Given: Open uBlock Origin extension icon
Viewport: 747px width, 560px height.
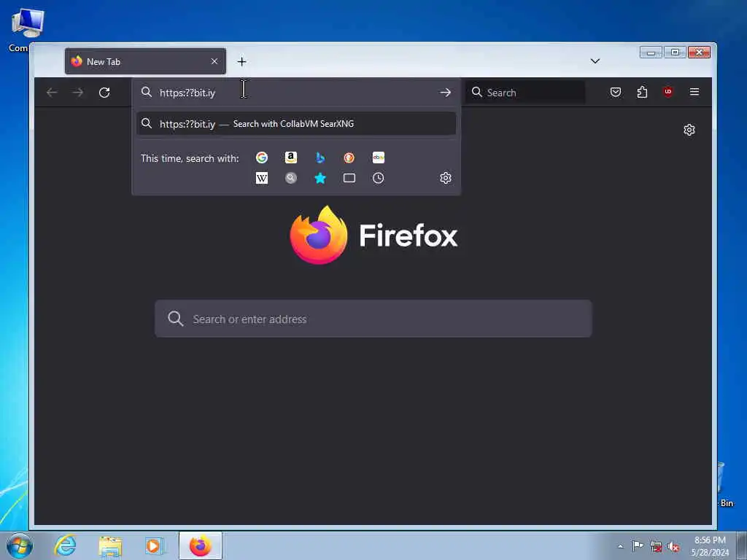Looking at the screenshot, I should click(668, 92).
